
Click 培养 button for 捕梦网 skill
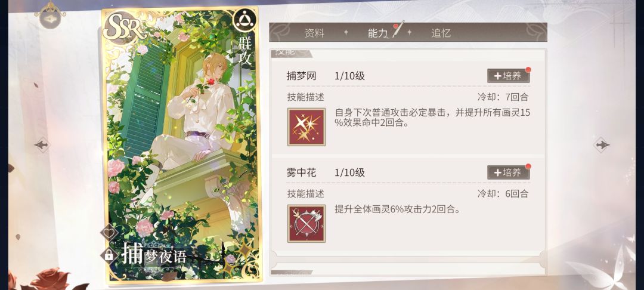509,76
